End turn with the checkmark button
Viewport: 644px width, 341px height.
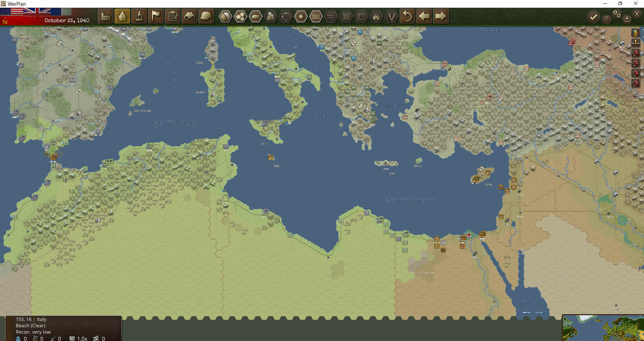pyautogui.click(x=593, y=17)
